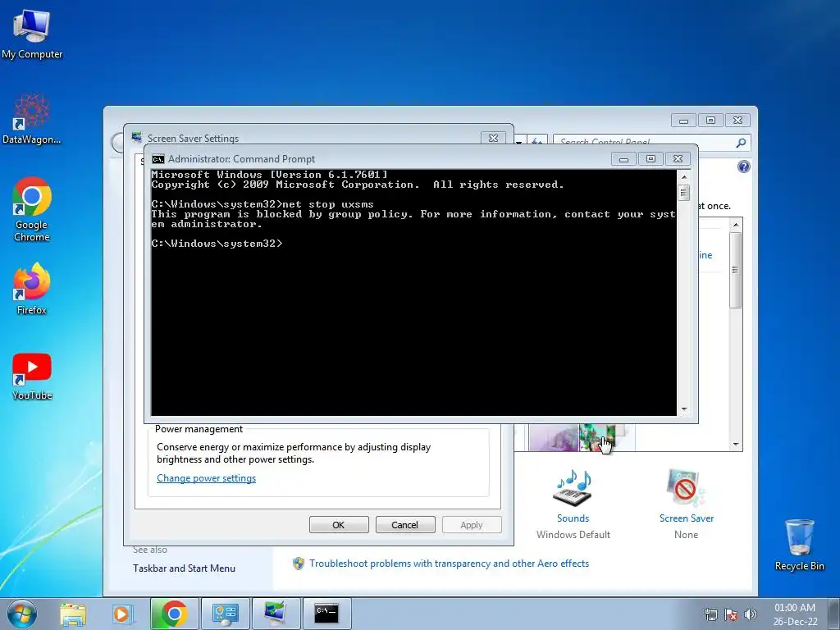The height and width of the screenshot is (630, 840).
Task: Click themes list scroll down arrow
Action: (x=736, y=444)
